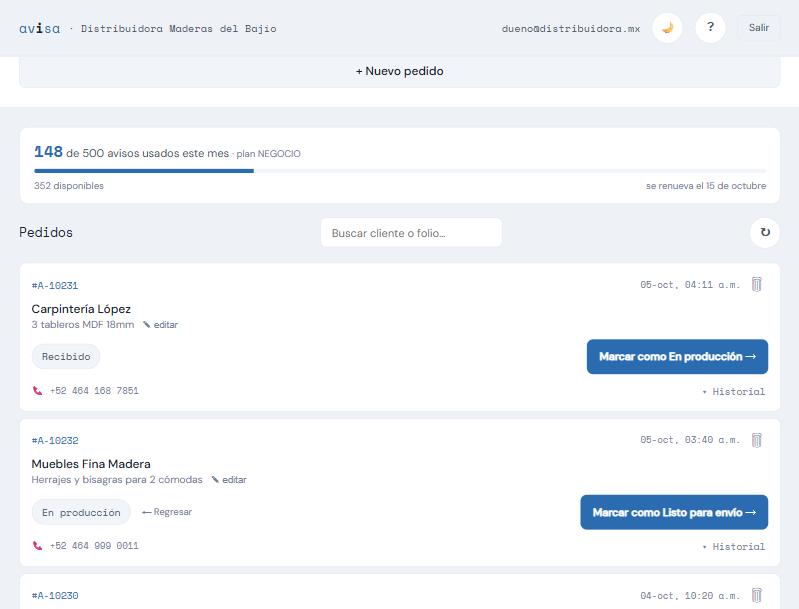Click the avisa logo
The image size is (799, 609).
click(39, 29)
